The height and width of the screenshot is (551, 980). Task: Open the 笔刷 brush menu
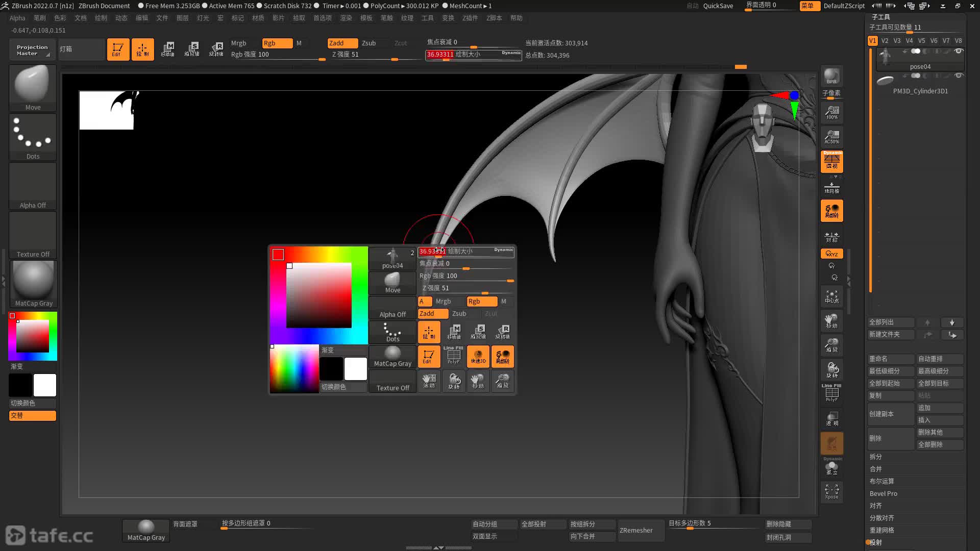click(39, 18)
